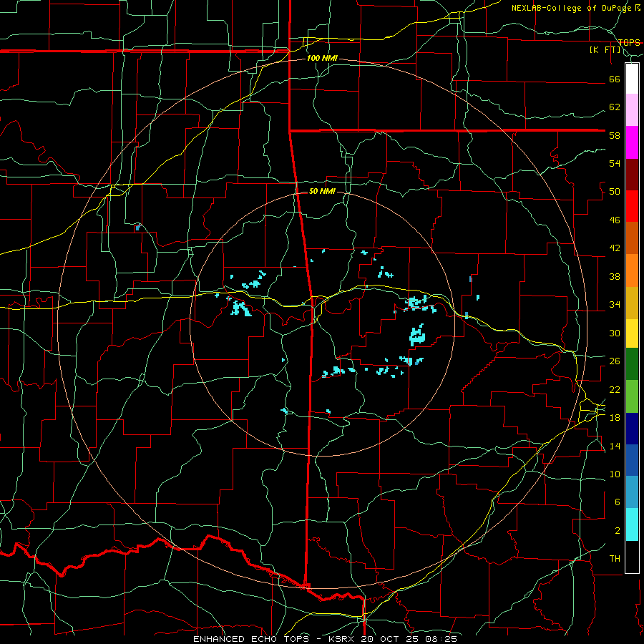
Task: Click the navy swatch between 18 and 14
Action: pyautogui.click(x=632, y=429)
